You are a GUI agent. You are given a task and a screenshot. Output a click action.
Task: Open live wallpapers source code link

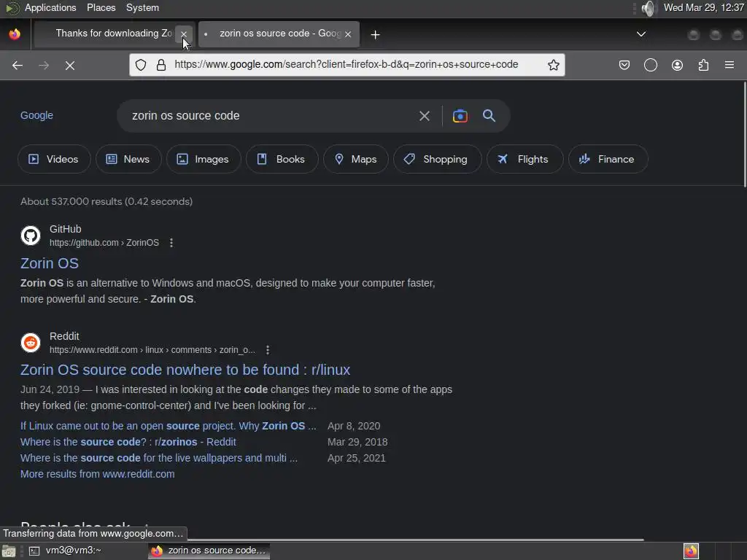(158, 458)
